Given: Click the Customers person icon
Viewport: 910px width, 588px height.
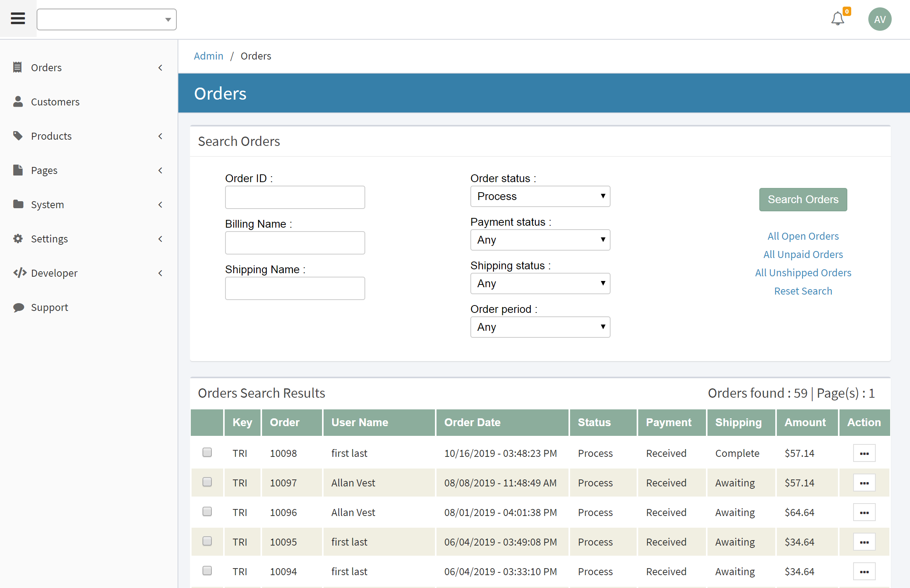Looking at the screenshot, I should pyautogui.click(x=18, y=102).
